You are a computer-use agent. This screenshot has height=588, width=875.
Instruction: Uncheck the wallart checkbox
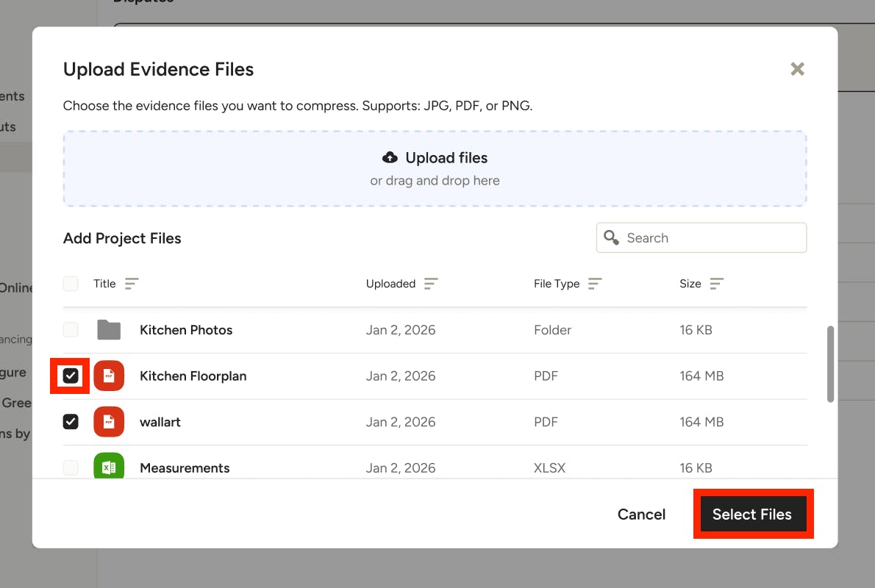coord(71,422)
